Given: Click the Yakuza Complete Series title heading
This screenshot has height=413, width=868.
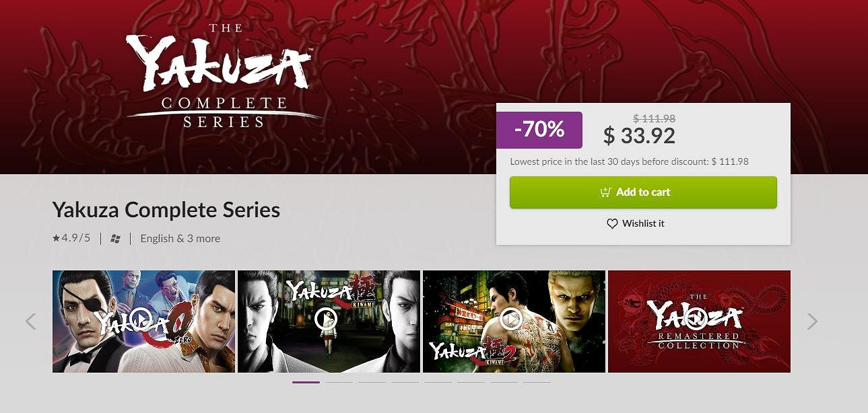Looking at the screenshot, I should tap(166, 210).
